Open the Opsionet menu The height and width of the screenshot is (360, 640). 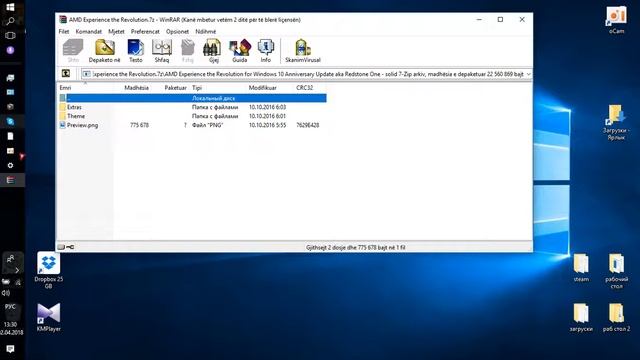177,31
